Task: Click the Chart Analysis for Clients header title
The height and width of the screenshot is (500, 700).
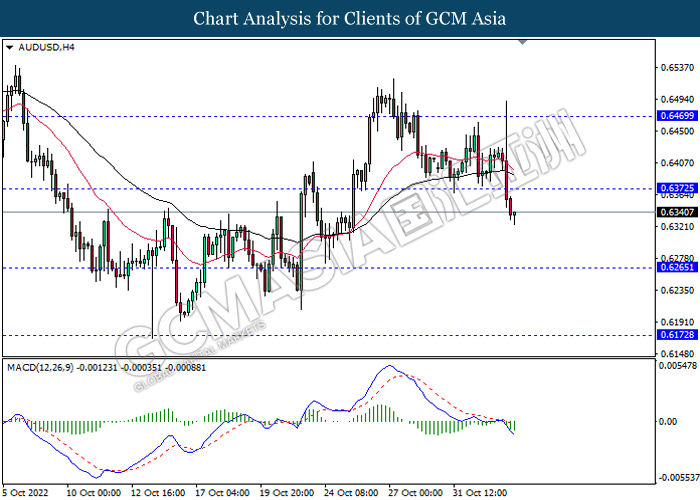Action: (x=350, y=18)
